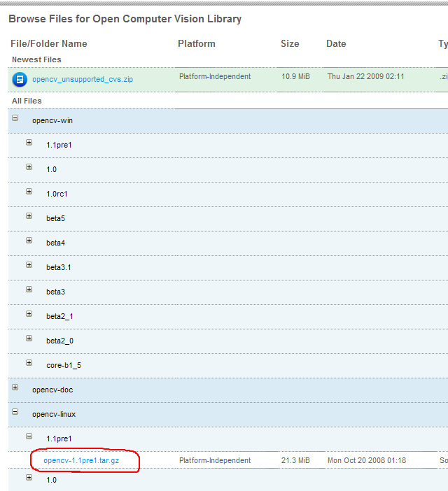Screen dimensions: 448x491
Task: Expand the 1.0 folder under opencv-linux
Action: [x=29, y=477]
